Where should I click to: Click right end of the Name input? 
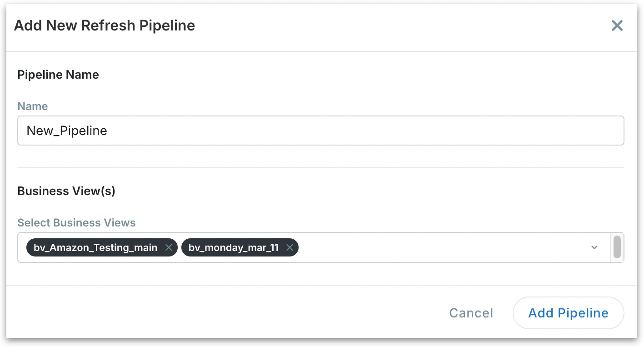coord(609,131)
